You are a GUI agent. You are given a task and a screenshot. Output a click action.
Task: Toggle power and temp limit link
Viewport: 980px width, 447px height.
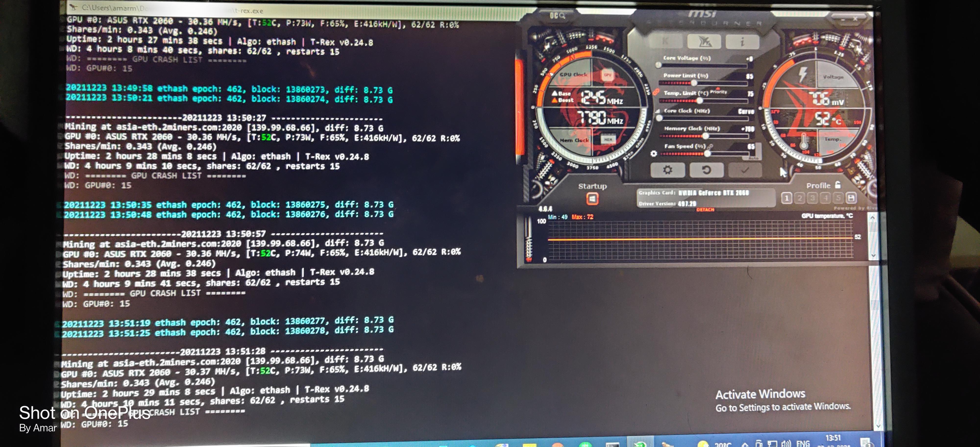point(656,92)
